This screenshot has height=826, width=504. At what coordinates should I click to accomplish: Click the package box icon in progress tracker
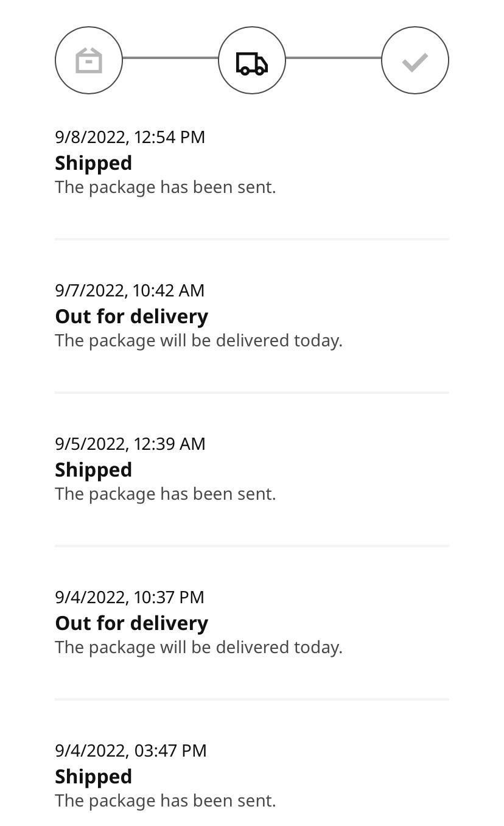(89, 60)
